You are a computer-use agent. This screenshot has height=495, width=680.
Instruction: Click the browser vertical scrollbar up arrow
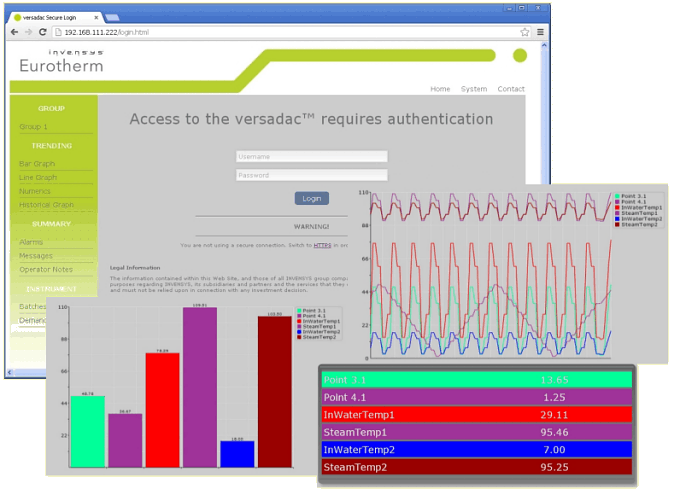[544, 45]
